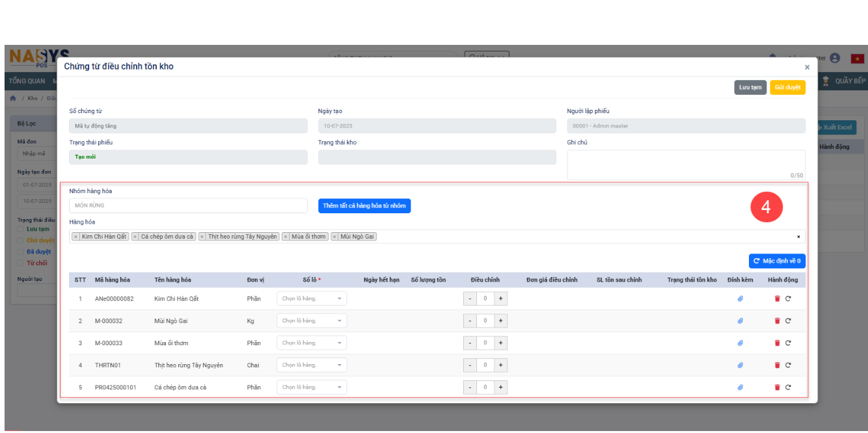The height and width of the screenshot is (433, 868).
Task: Increase adjustment quantity for Mùi Ngò Gai
Action: coord(500,321)
